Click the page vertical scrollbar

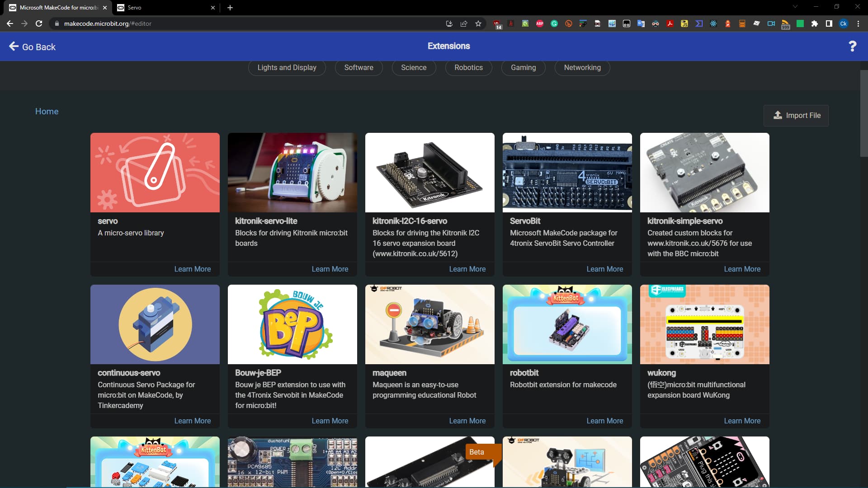[x=864, y=113]
